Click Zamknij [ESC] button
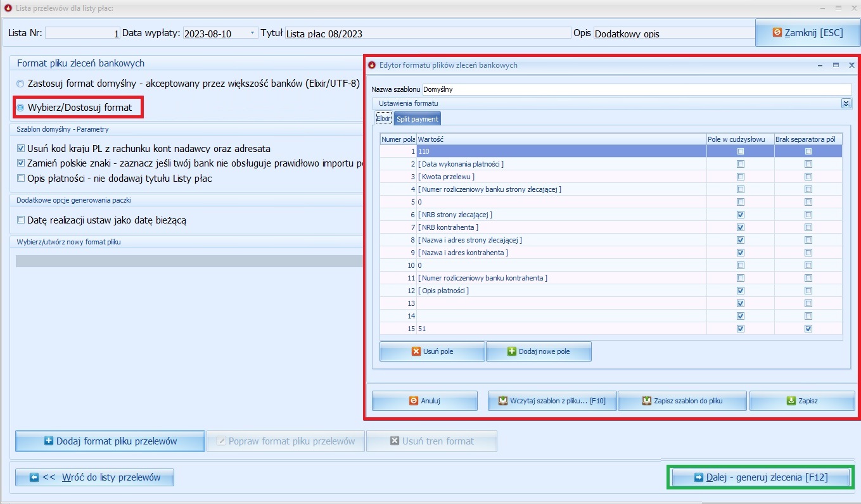This screenshot has height=504, width=861. pos(808,32)
